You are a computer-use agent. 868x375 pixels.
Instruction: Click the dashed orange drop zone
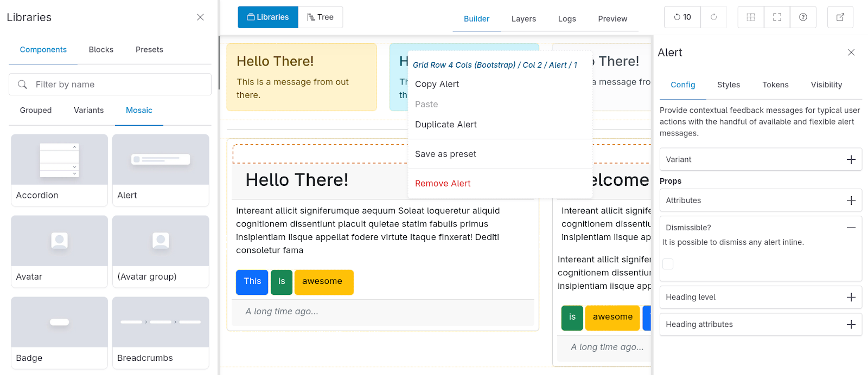click(320, 154)
